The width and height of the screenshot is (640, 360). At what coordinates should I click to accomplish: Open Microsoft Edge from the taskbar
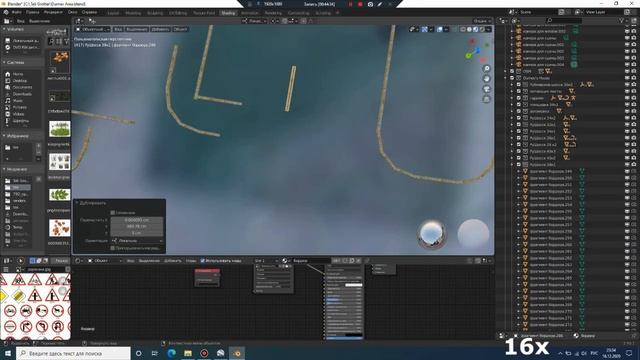(171, 353)
